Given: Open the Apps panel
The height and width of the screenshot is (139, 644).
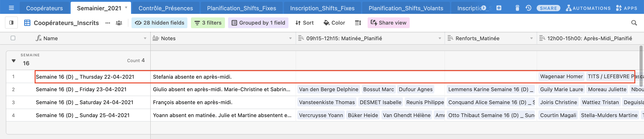Looking at the screenshot, I should point(627,8).
